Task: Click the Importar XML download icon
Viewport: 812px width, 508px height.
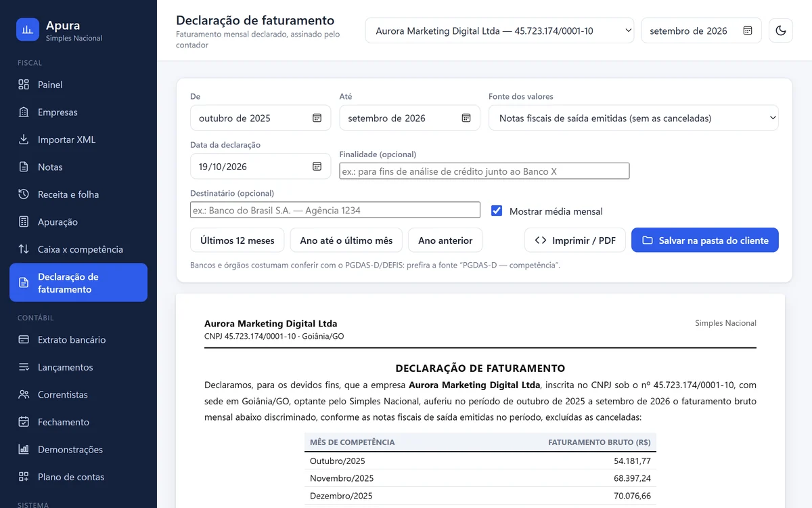Action: (x=24, y=140)
